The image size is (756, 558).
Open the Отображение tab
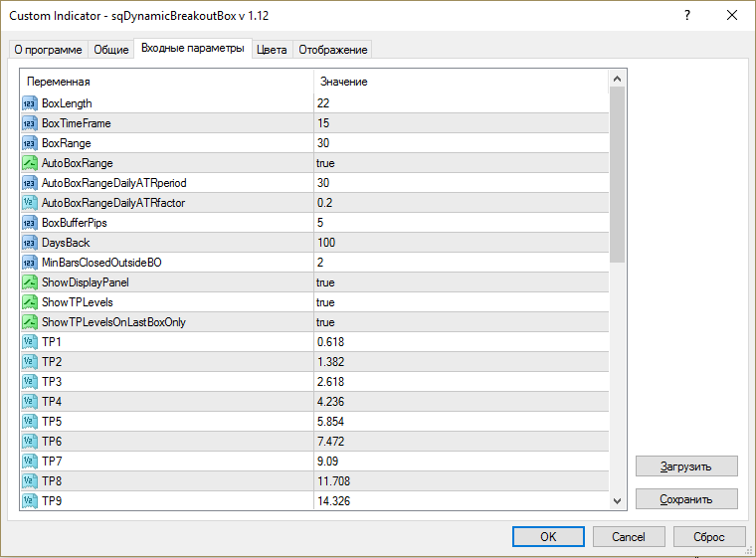[332, 50]
